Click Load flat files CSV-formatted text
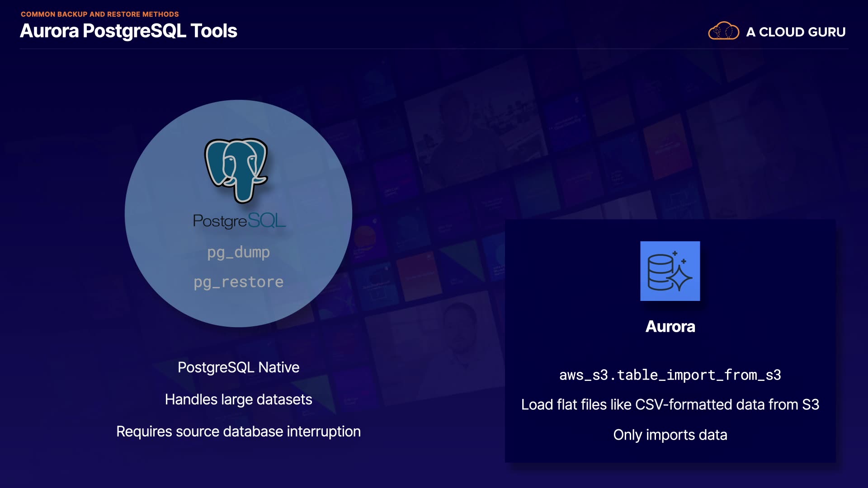Image resolution: width=868 pixels, height=488 pixels. click(670, 404)
